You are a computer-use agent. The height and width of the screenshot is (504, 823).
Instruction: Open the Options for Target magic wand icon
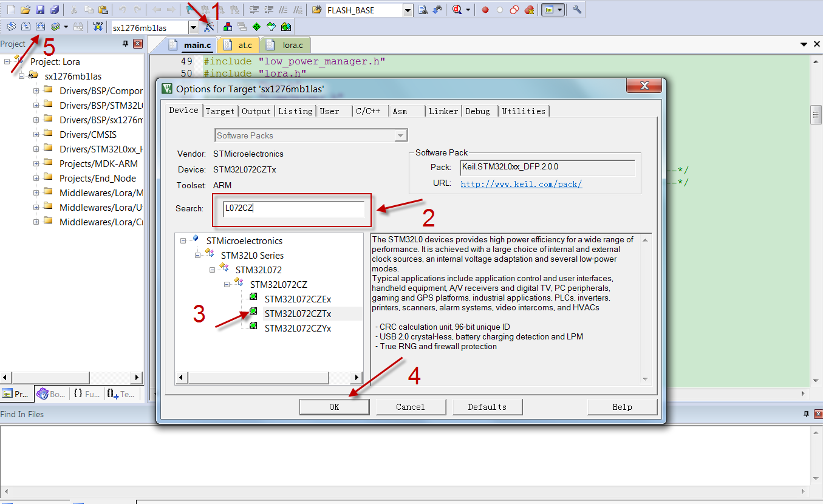209,27
